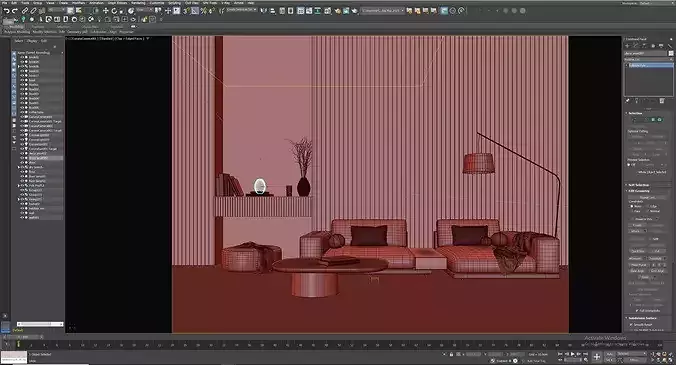Image resolution: width=676 pixels, height=365 pixels.
Task: Click the QuickSlice button
Action: [x=638, y=251]
